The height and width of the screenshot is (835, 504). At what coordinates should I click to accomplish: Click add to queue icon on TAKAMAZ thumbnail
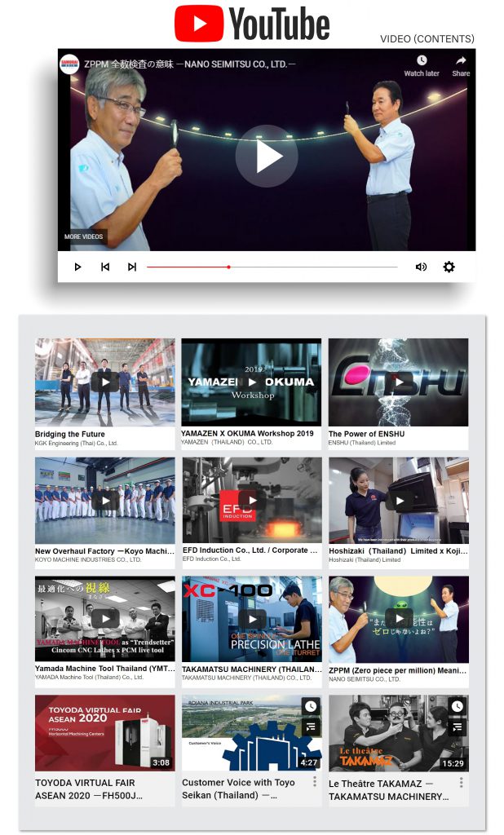click(x=458, y=727)
